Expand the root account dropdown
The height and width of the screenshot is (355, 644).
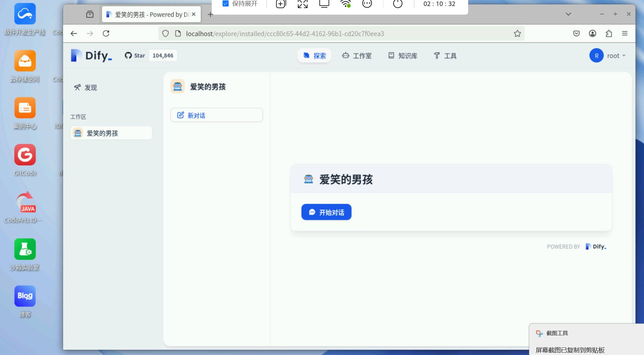point(616,55)
